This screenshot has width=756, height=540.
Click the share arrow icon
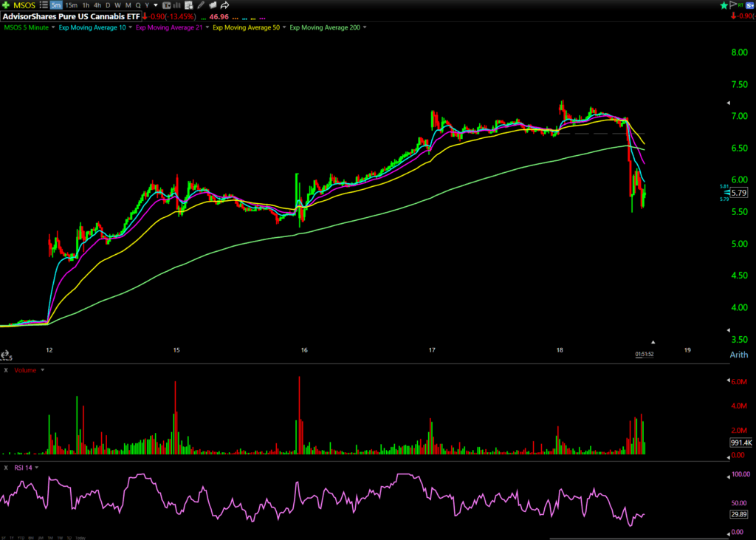click(224, 5)
